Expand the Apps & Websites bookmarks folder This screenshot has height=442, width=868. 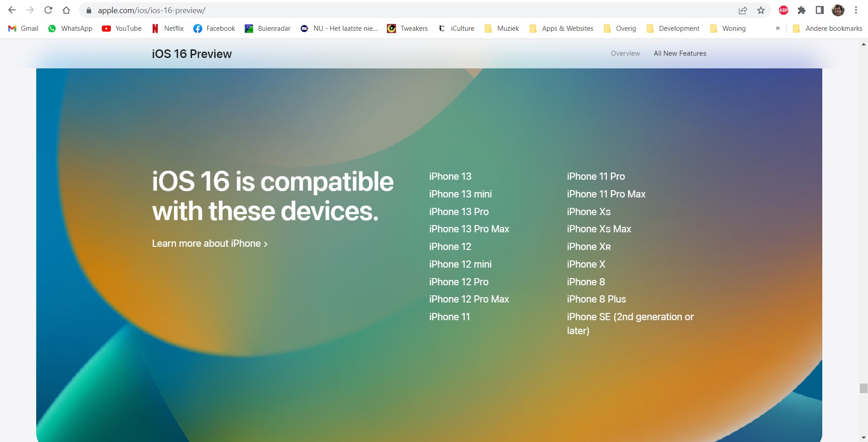point(561,29)
